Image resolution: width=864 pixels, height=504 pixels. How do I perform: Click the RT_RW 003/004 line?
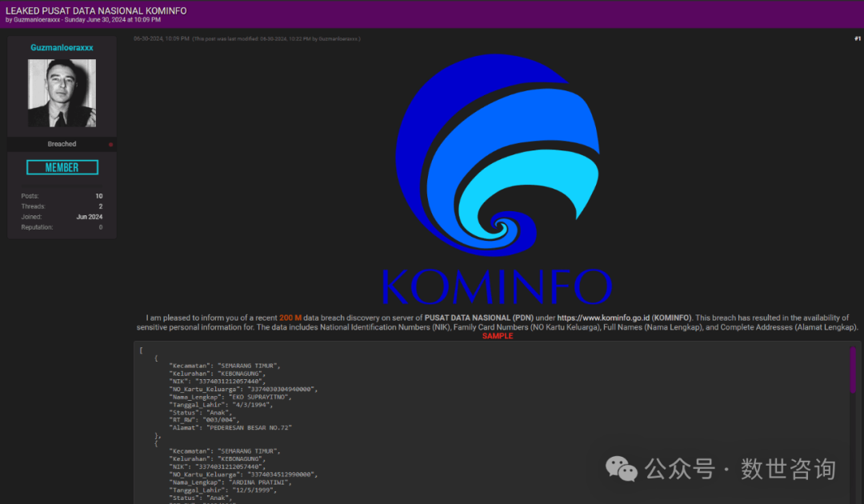[x=205, y=420]
